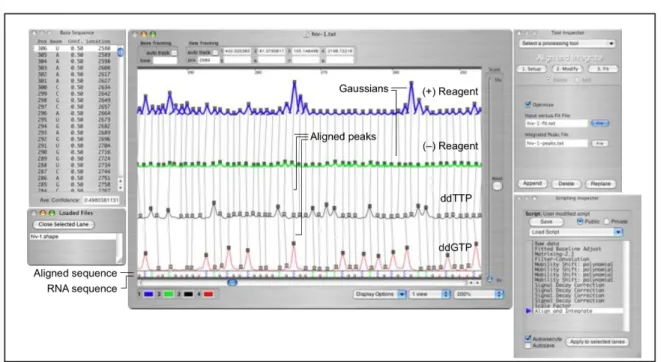Screen dimensions: 661x362
Task: Select row 306 in Base Sequence table
Action: [x=75, y=48]
